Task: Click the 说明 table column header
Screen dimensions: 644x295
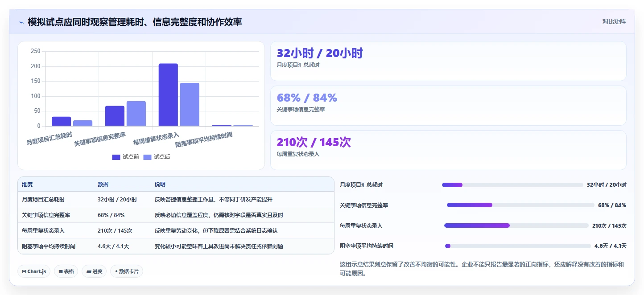Action: (160, 184)
